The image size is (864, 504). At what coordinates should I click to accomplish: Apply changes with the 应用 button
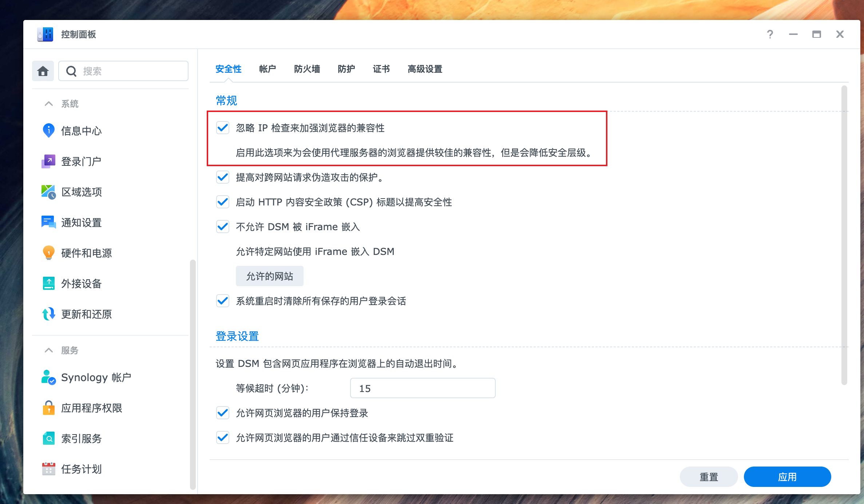(787, 477)
